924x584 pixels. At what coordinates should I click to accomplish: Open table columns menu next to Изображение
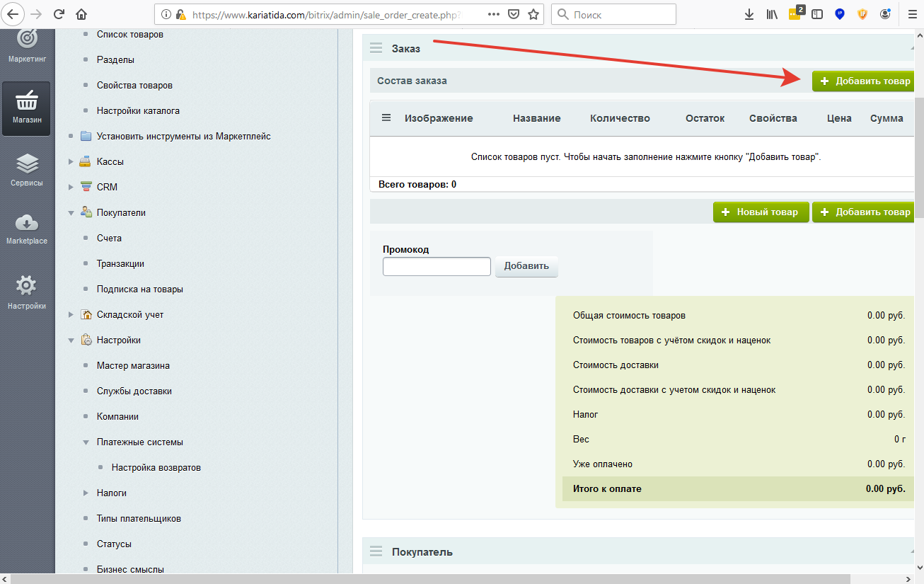[386, 118]
